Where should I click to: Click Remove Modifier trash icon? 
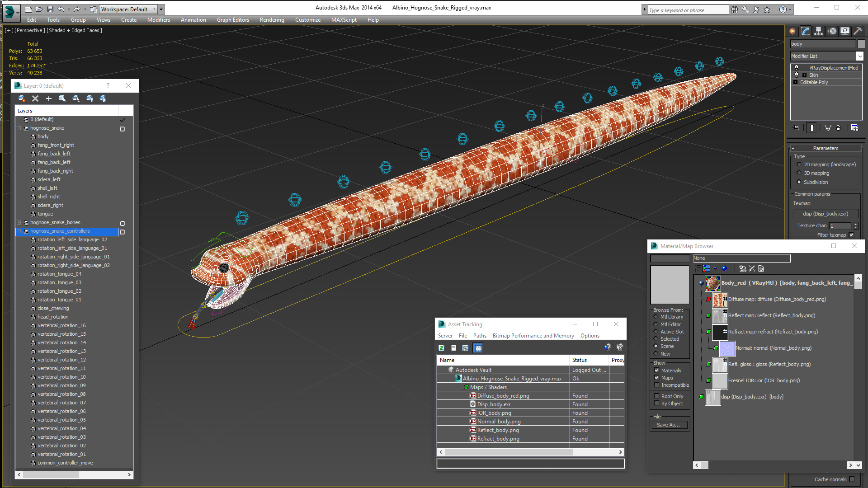839,128
